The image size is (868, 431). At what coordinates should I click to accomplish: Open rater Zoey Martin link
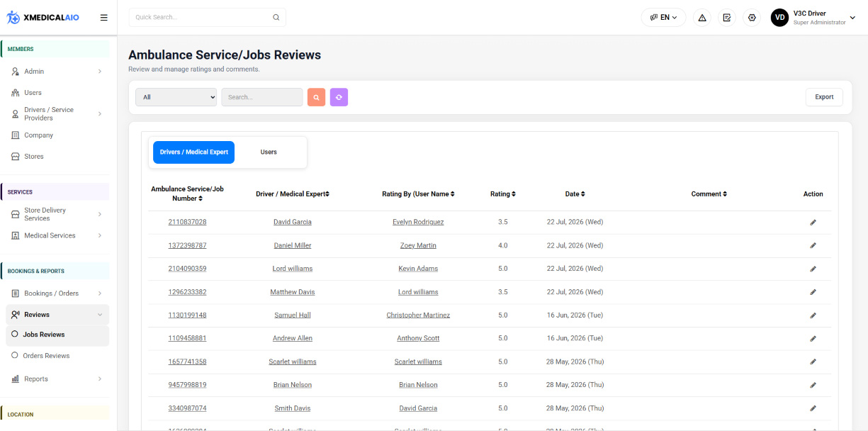point(418,245)
